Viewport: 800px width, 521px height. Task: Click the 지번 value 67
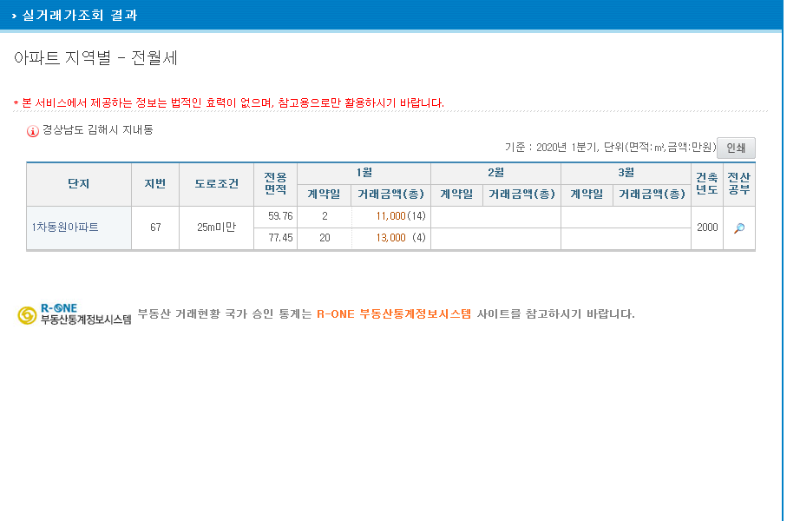point(156,228)
